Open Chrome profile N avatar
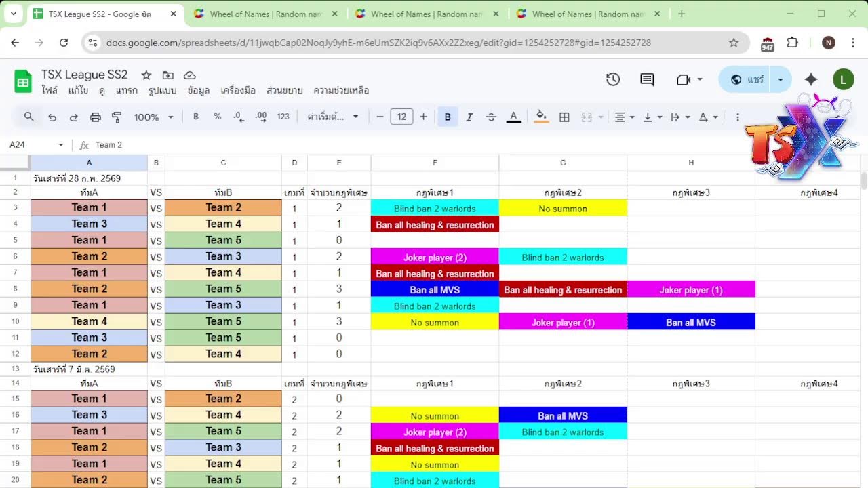The image size is (868, 488). tap(829, 43)
